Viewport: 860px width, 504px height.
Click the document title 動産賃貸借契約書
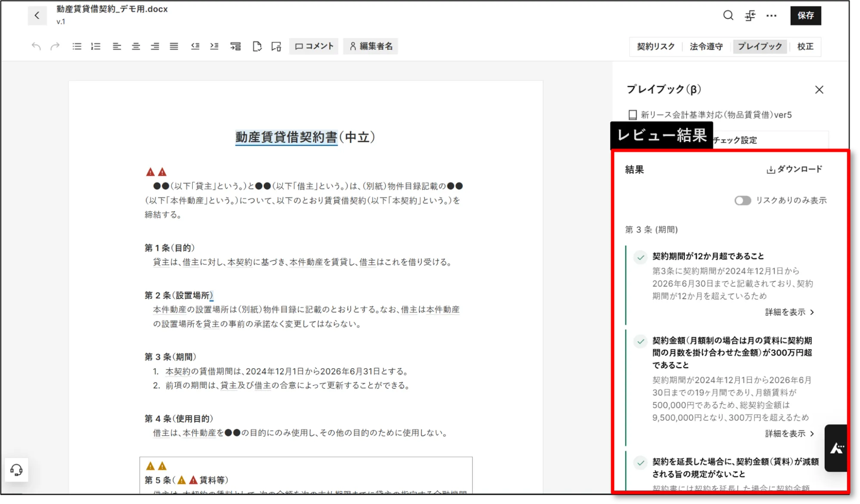pyautogui.click(x=286, y=137)
